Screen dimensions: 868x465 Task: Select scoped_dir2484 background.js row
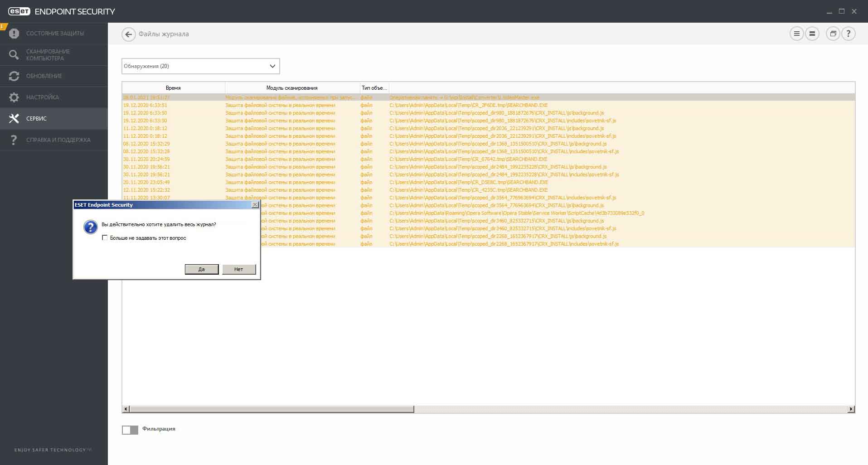[x=488, y=167]
